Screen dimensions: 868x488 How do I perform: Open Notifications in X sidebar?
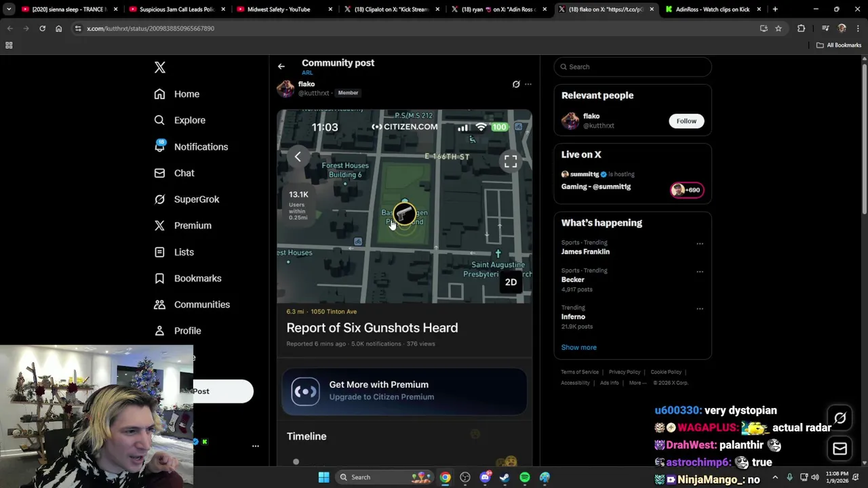(x=191, y=146)
